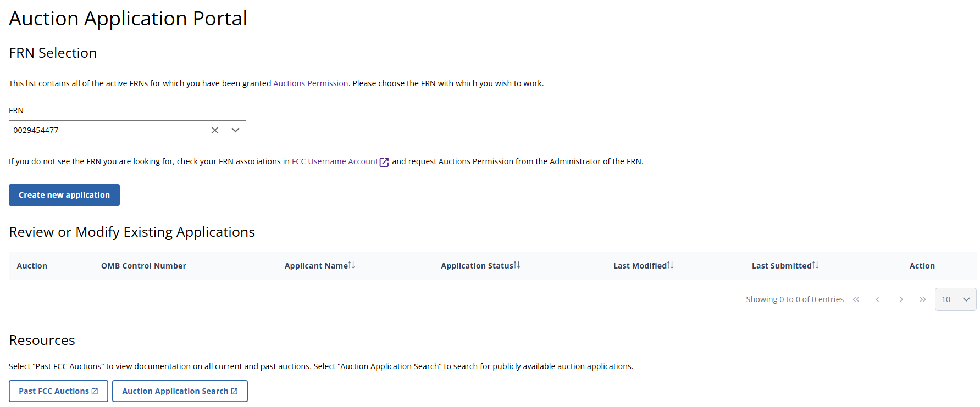The height and width of the screenshot is (407, 980).
Task: Expand the FRN dropdown list
Action: (236, 130)
